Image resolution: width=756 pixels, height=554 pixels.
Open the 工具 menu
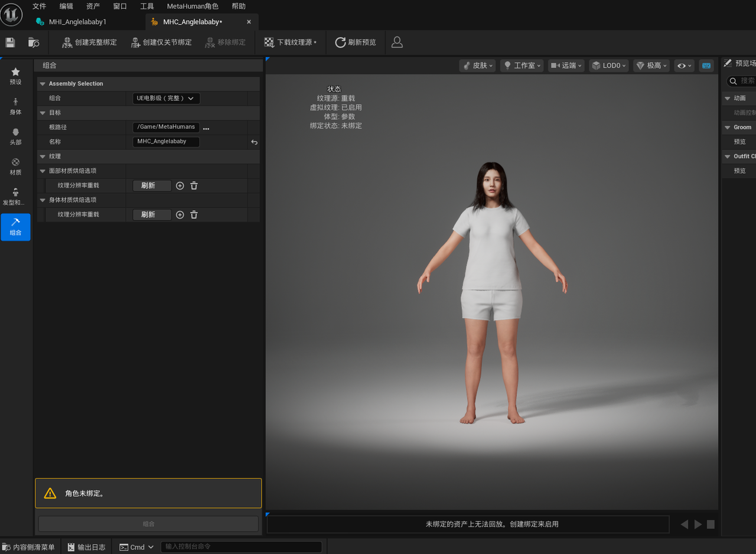pyautogui.click(x=147, y=6)
